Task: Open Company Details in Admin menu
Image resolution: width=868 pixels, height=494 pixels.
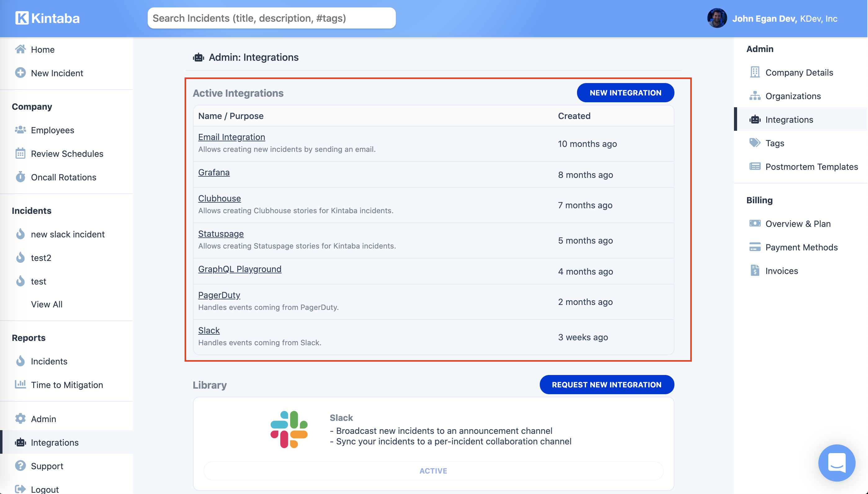Action: 799,73
